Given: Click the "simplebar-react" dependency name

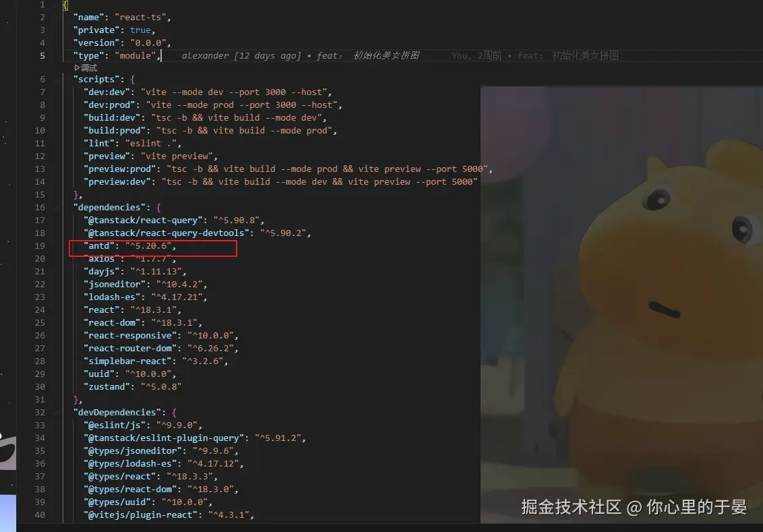Looking at the screenshot, I should 127,361.
